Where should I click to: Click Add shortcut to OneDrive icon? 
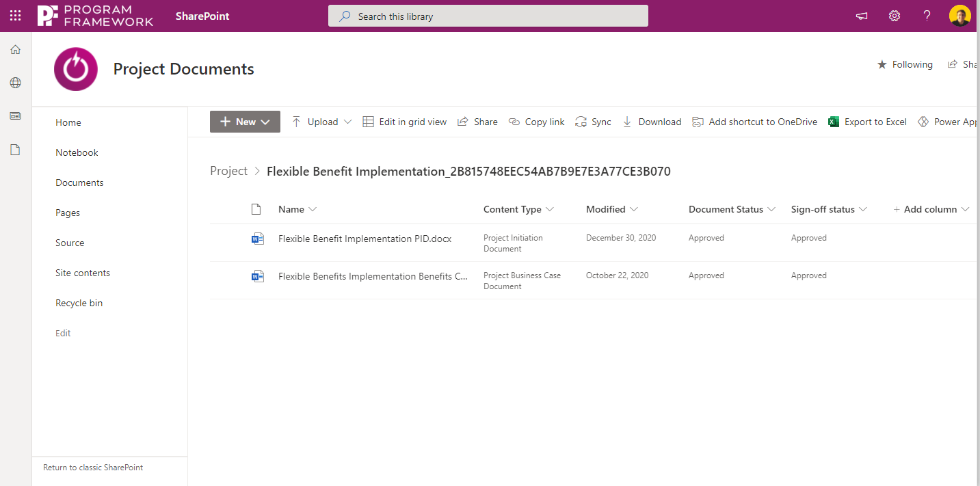point(698,122)
